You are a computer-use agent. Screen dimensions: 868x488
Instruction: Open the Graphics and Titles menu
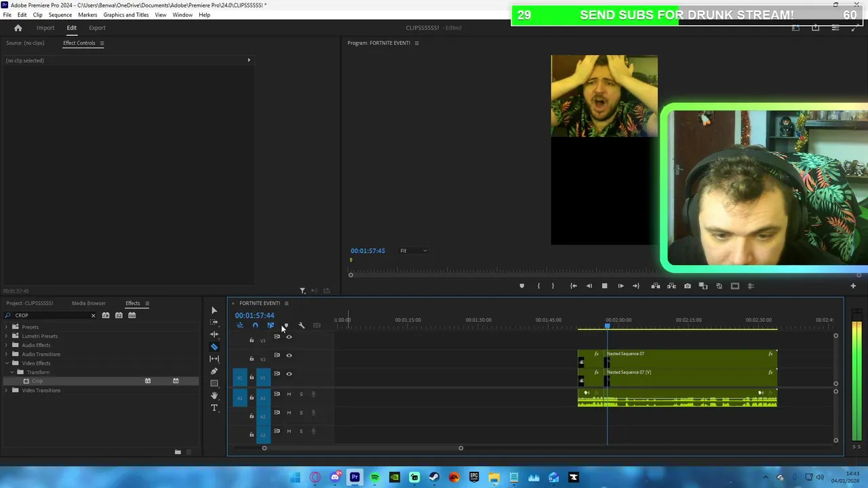pos(126,15)
